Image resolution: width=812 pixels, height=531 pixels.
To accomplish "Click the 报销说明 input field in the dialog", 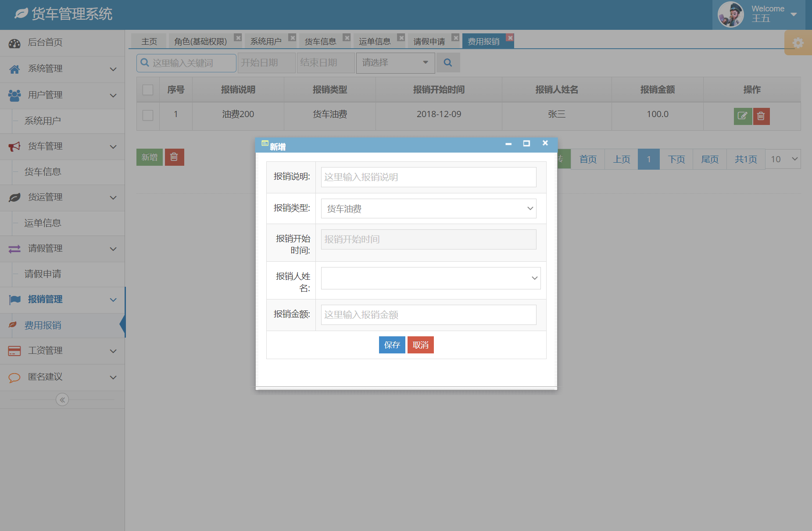I will [428, 177].
